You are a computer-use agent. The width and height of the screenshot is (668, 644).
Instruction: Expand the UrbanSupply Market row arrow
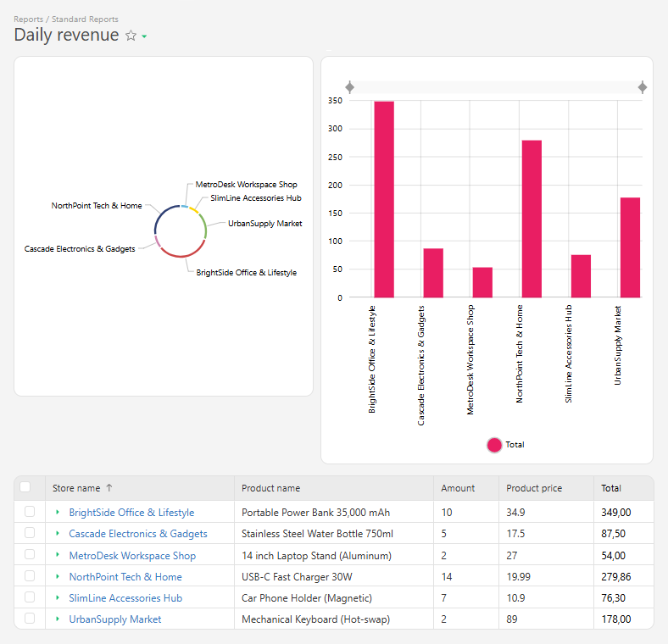[x=58, y=619]
